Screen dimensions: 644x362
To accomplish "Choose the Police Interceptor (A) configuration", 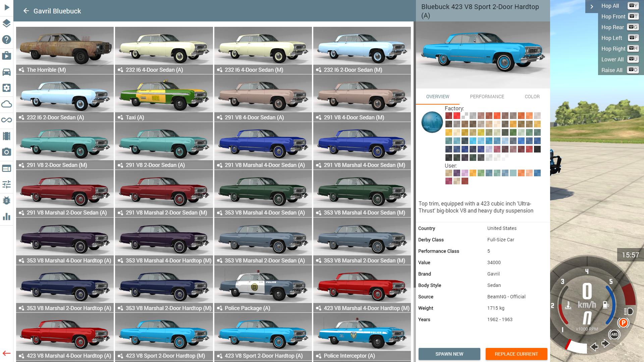I will 362,336.
